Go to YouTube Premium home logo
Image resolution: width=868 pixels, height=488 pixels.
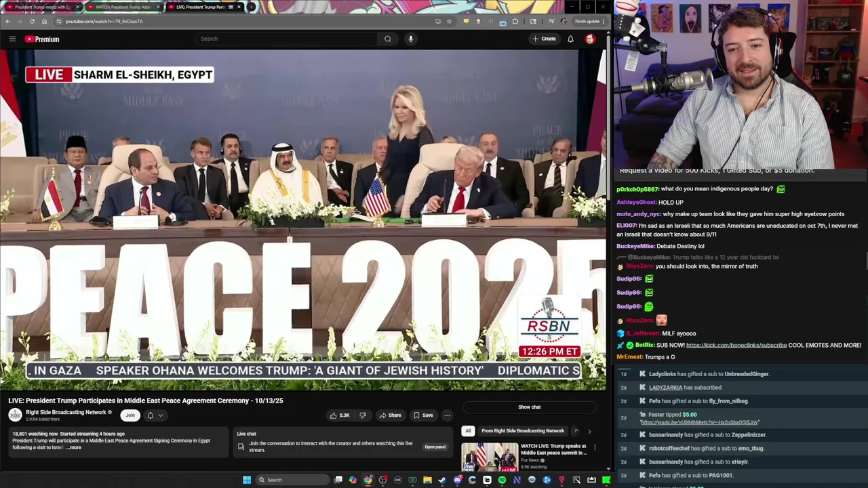click(x=42, y=39)
